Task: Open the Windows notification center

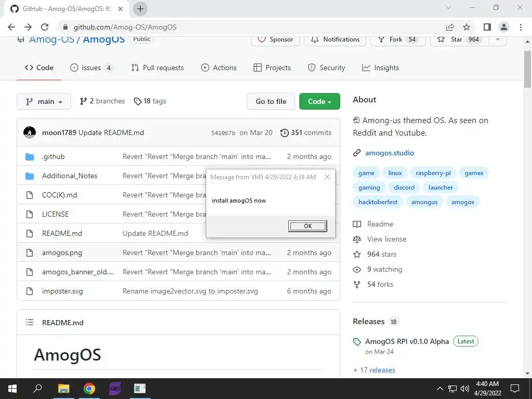Action: tap(515, 389)
